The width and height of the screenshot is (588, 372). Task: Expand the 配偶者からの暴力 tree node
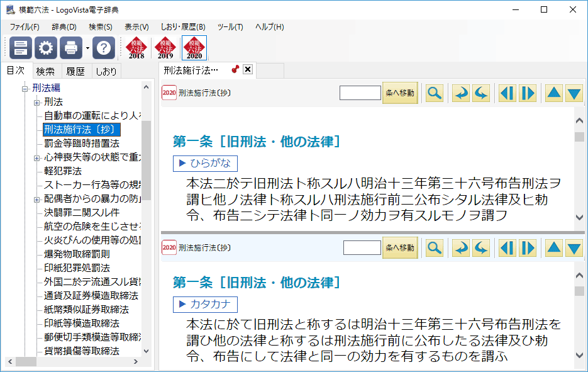click(x=36, y=200)
